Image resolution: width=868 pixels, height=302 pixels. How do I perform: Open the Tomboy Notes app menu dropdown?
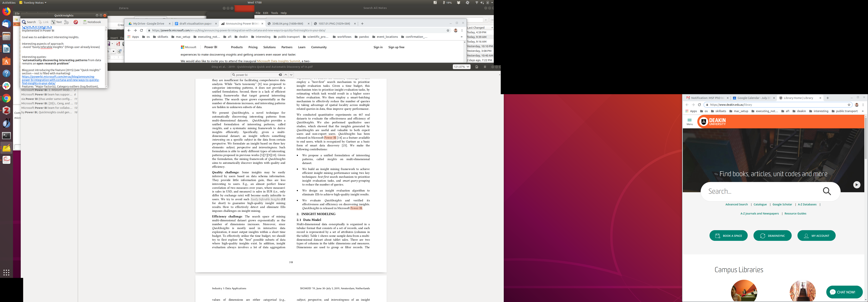pyautogui.click(x=33, y=3)
